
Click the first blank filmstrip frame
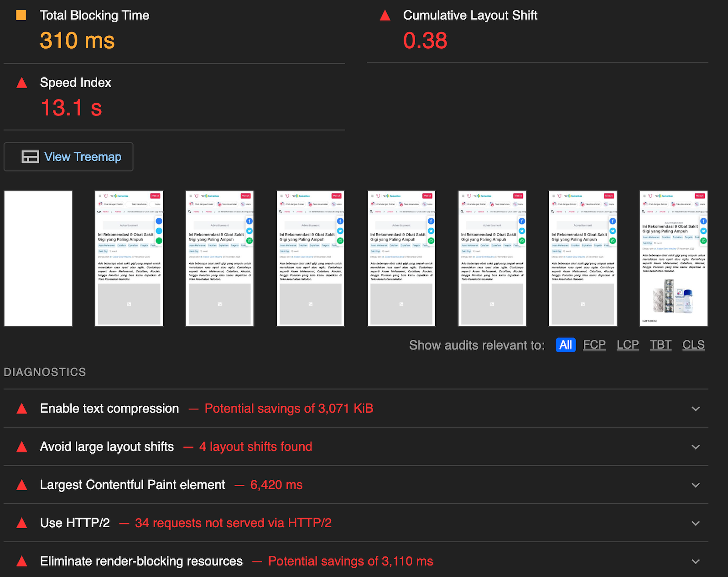point(38,258)
